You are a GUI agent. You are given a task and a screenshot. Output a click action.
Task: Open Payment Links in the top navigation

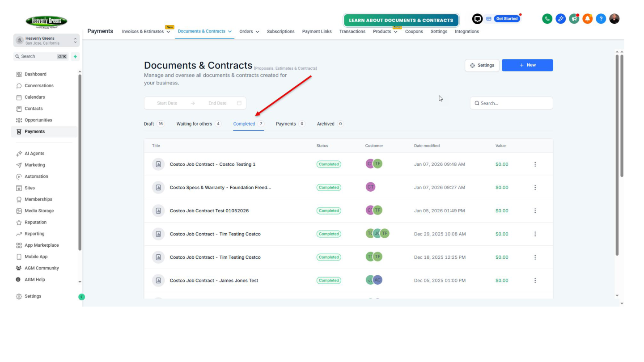317,32
